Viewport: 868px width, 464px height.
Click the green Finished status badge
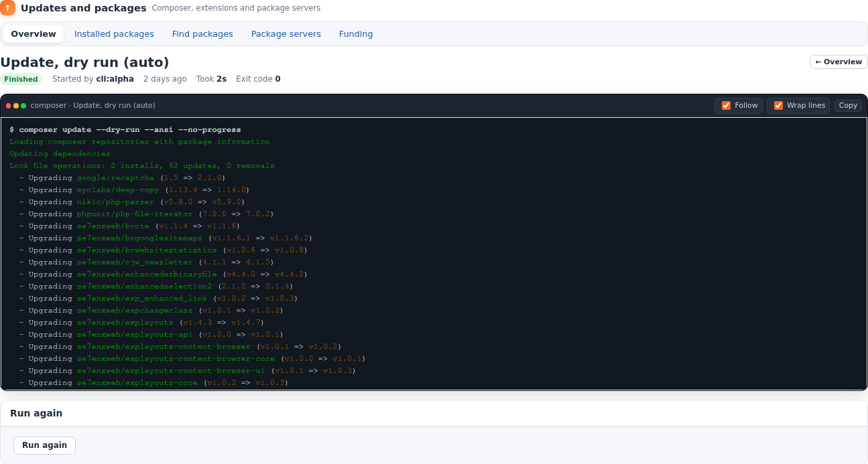[21, 79]
